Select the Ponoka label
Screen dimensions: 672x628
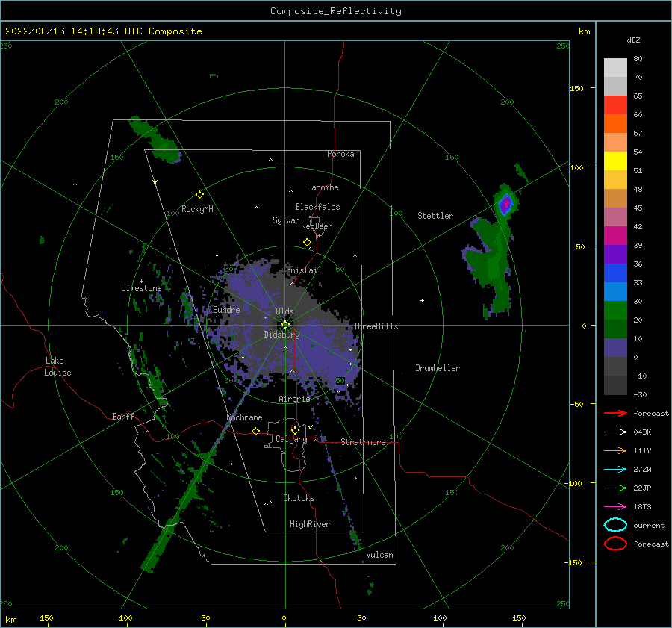tap(340, 154)
